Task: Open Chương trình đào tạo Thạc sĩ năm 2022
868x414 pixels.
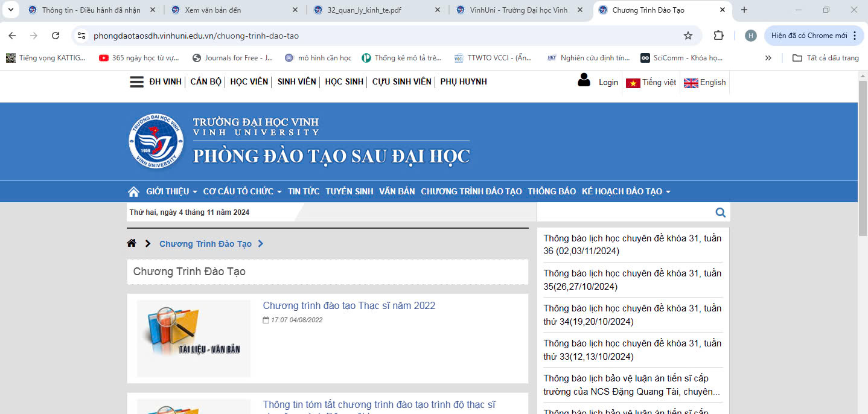Action: 349,305
